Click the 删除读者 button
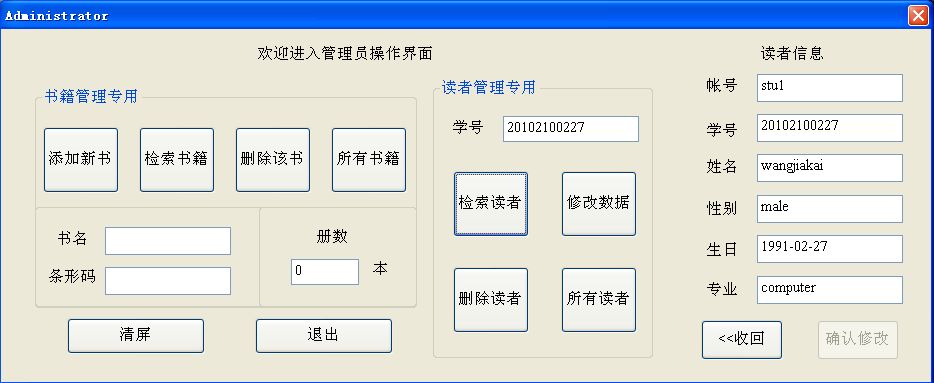This screenshot has width=934, height=383. (x=491, y=300)
